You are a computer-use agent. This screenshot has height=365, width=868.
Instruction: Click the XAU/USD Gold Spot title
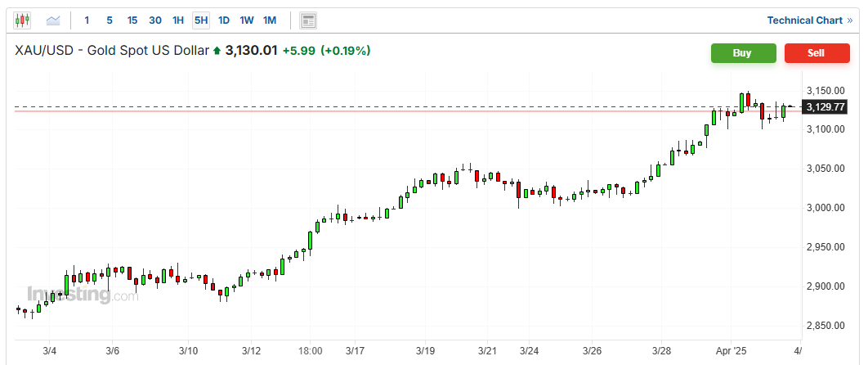click(111, 51)
